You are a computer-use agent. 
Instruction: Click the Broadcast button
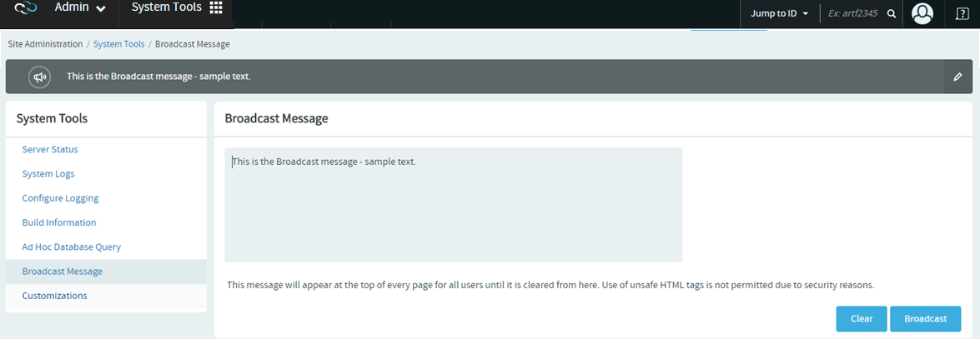point(926,318)
